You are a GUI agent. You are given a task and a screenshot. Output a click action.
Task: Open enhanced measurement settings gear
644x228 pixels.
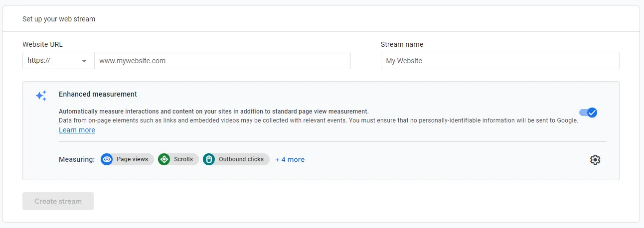pos(595,160)
